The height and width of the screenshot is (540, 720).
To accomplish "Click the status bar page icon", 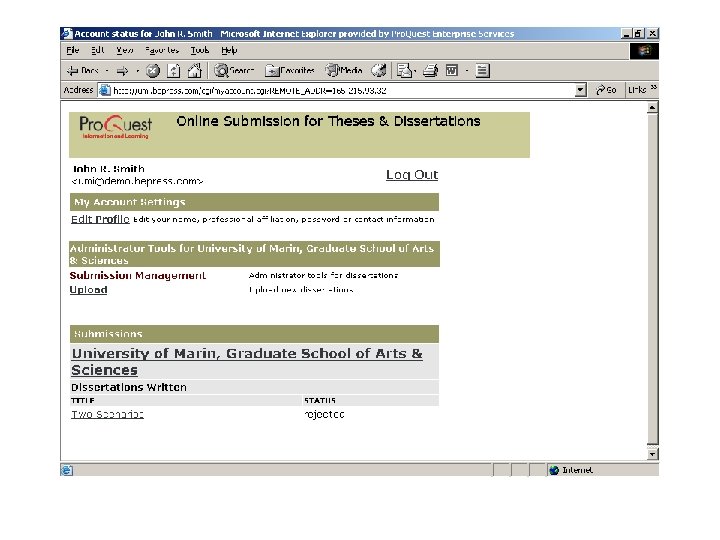I will pos(67,470).
